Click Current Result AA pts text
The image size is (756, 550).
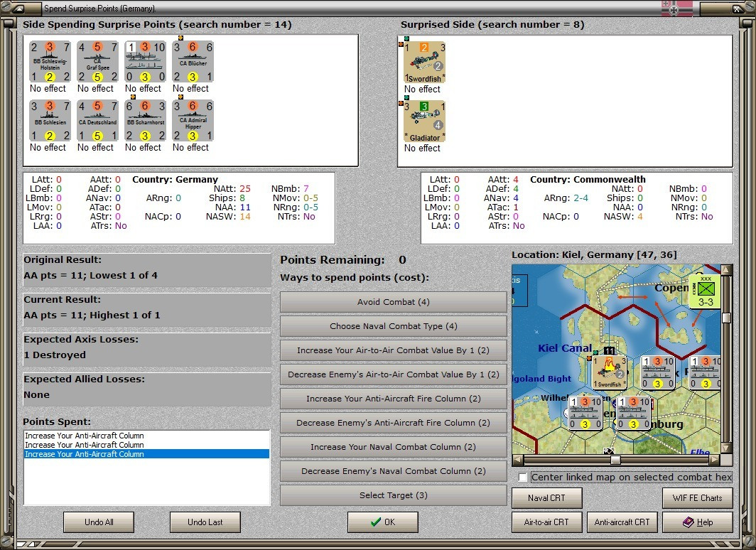tap(92, 315)
